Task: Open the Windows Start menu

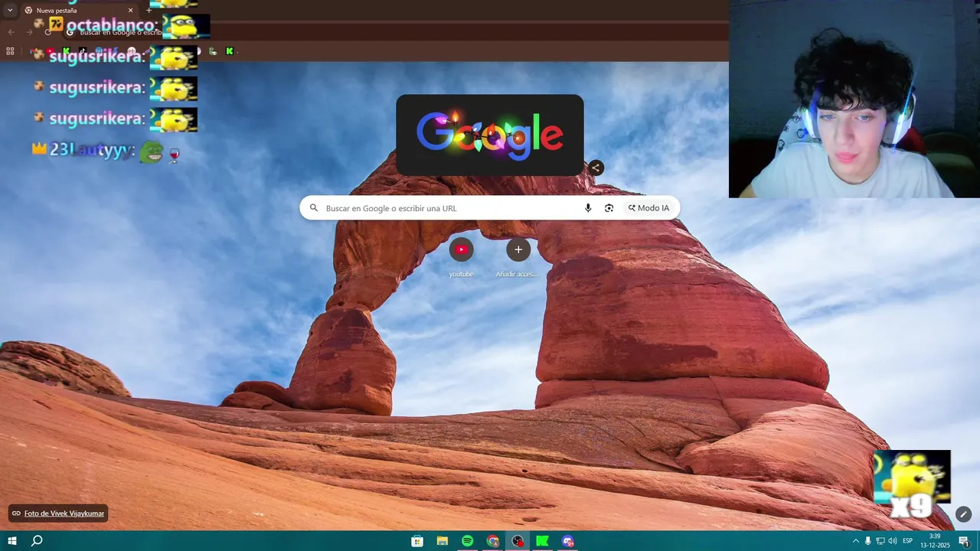Action: (x=12, y=541)
